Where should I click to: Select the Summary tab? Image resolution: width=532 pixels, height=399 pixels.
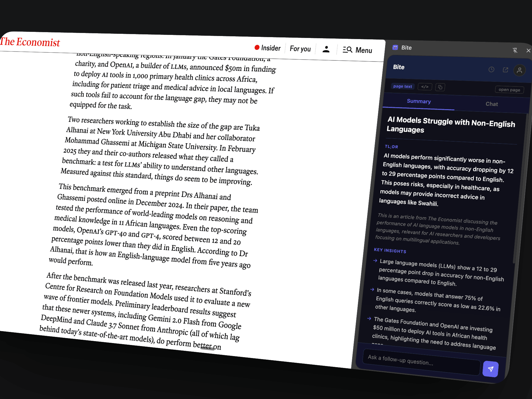pos(419,101)
